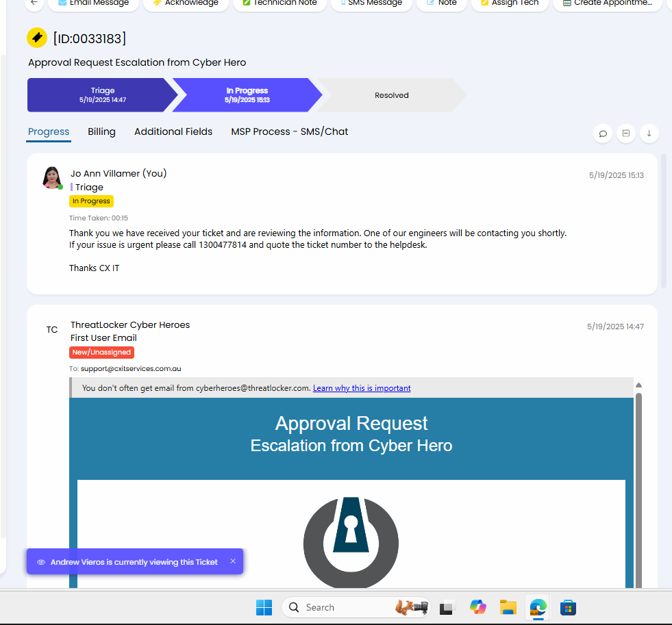Image resolution: width=672 pixels, height=625 pixels.
Task: Click the eye icon in viewing notification
Action: pos(41,562)
